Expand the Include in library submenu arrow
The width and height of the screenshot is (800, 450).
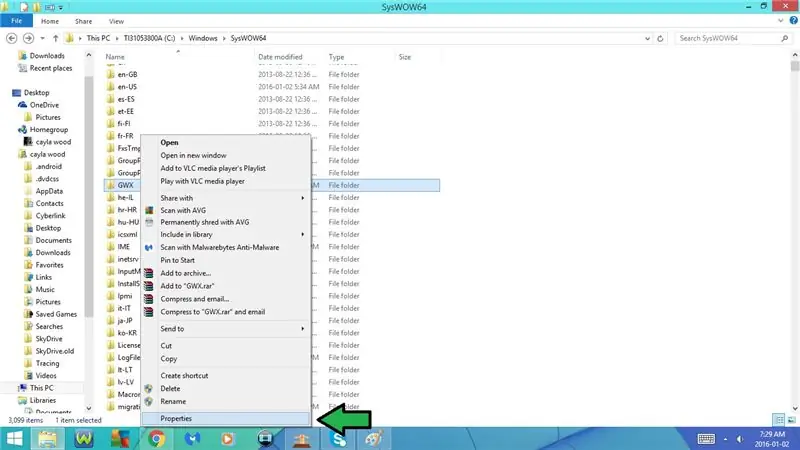tap(303, 235)
